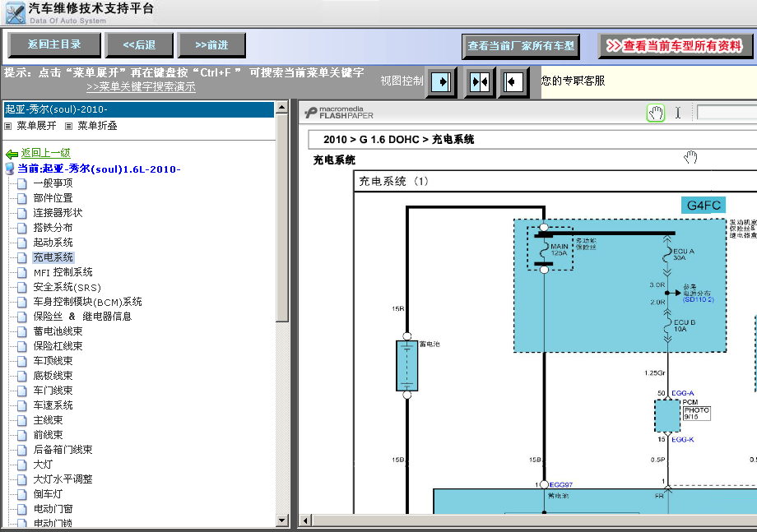The image size is (757, 532).
Task: Click page icon next to 一般事项
Action: pos(21,183)
